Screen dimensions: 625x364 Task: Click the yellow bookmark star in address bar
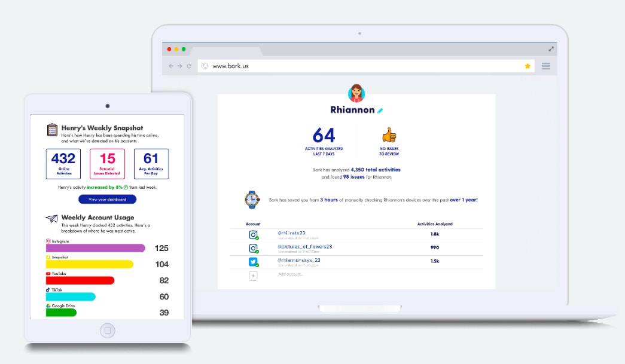click(x=528, y=66)
